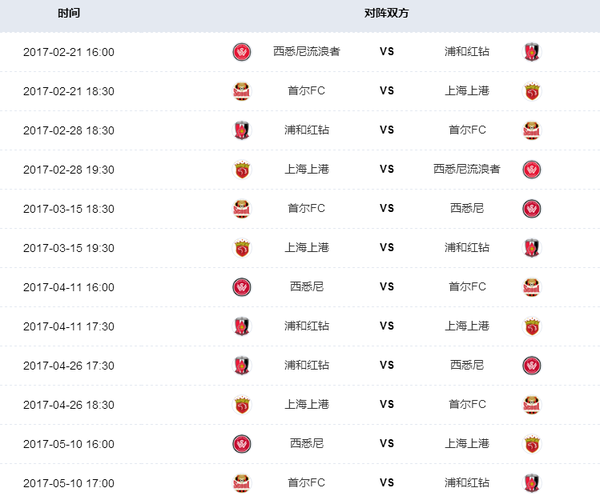Viewport: 600px width, 500px height.
Task: Click Shanghai SIPG logo in 2017-02-28 19:30 row
Action: point(240,169)
